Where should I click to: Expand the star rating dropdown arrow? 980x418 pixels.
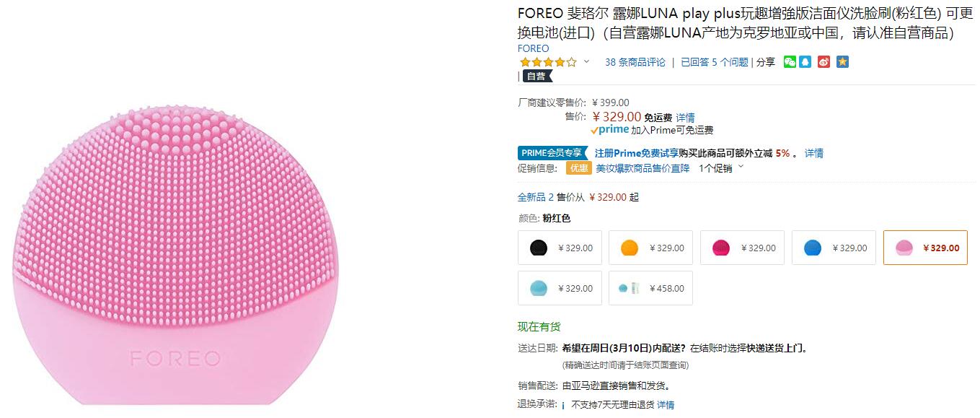point(586,62)
